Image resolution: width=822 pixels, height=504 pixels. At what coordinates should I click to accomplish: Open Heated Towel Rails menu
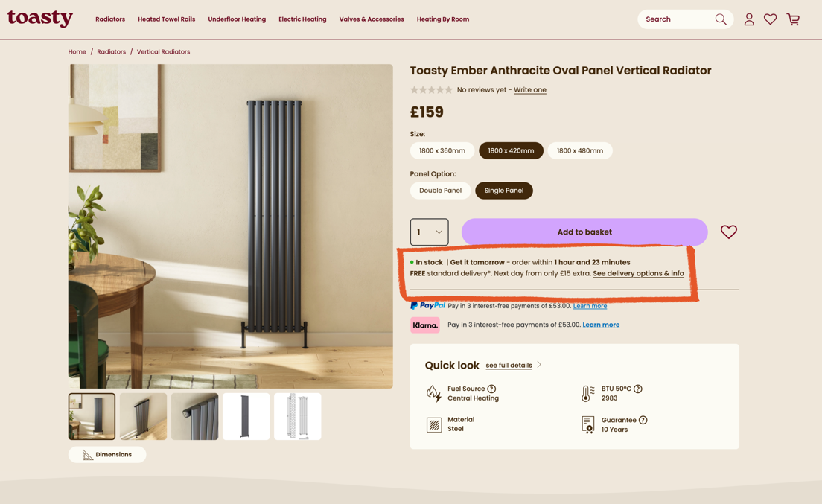tap(166, 19)
